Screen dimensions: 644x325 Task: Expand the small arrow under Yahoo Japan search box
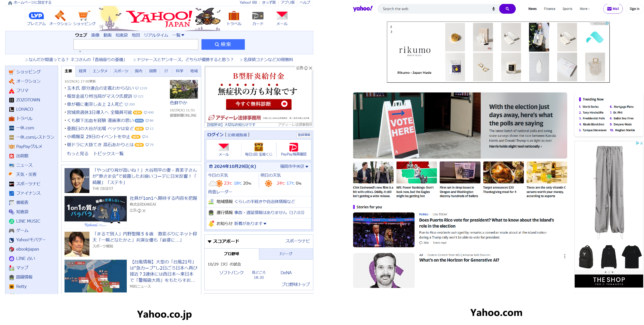click(80, 52)
